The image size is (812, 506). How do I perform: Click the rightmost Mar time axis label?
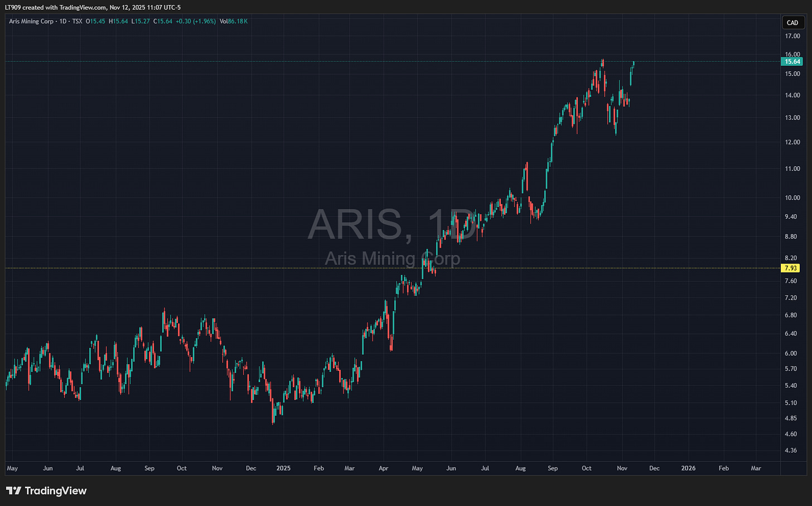pos(756,468)
